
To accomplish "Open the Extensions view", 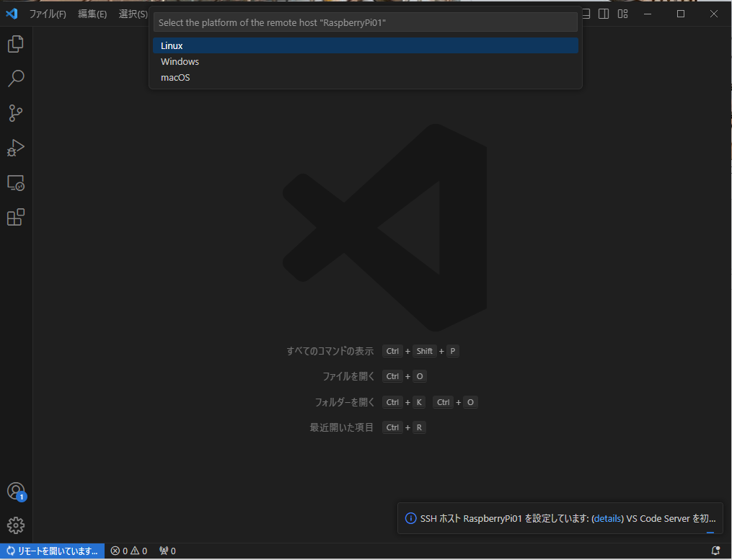I will tap(16, 217).
